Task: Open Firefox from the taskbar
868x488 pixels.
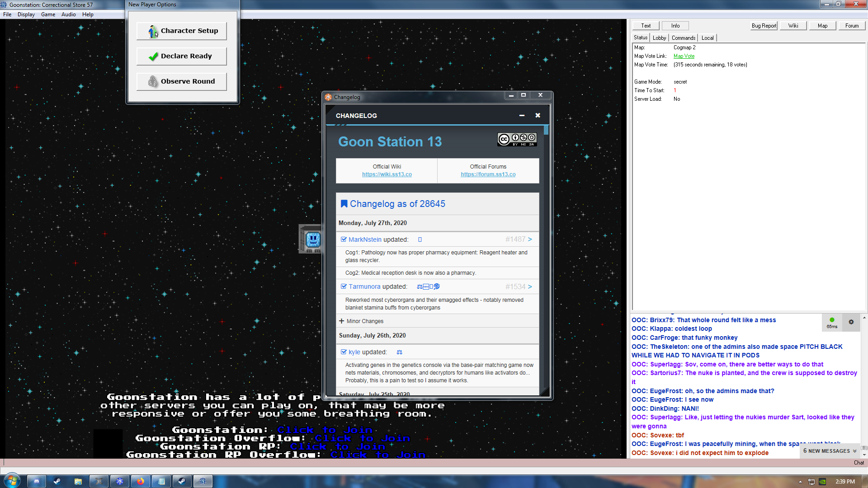Action: (141, 481)
